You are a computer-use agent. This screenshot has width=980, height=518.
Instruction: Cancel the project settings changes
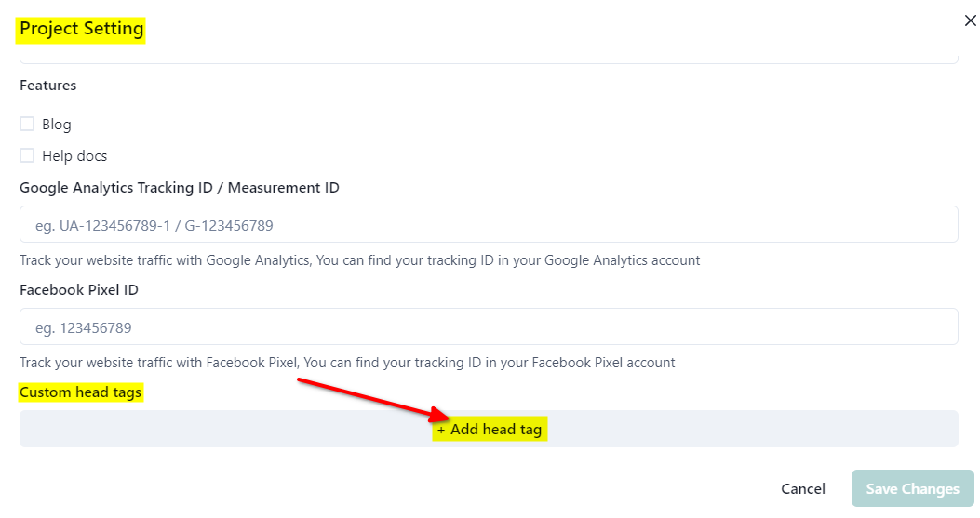pos(802,488)
